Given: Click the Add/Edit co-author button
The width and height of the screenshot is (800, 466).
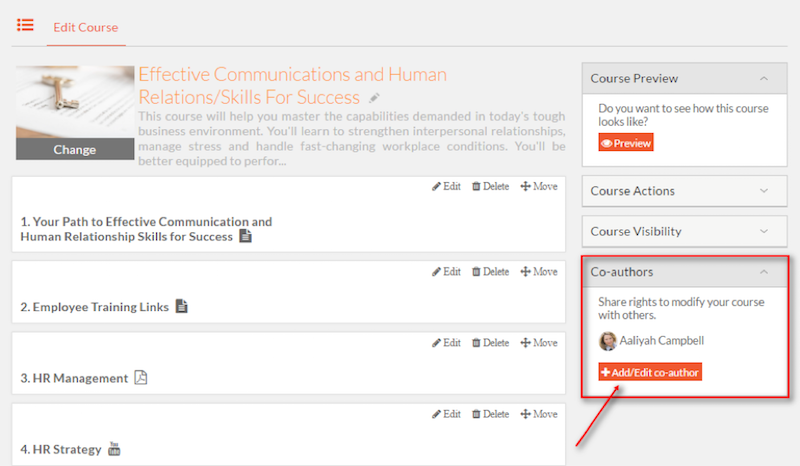Looking at the screenshot, I should [x=650, y=372].
